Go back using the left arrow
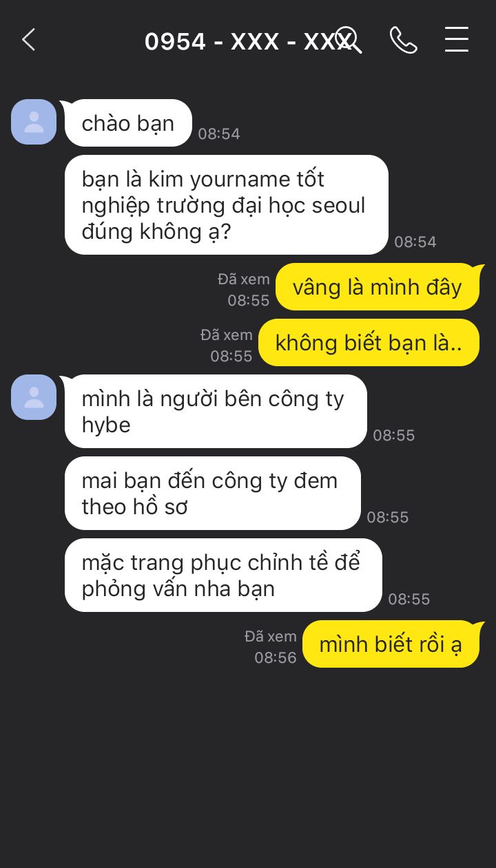The image size is (496, 868). coord(28,40)
